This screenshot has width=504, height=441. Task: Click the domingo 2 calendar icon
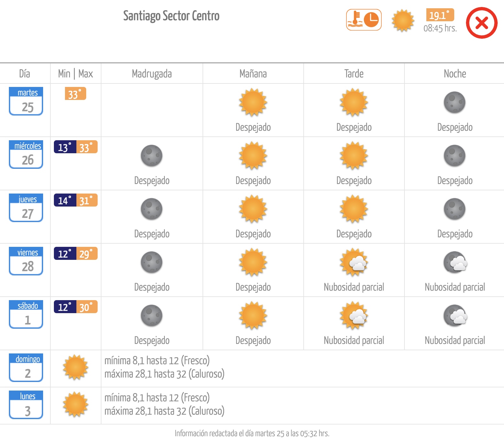point(26,367)
